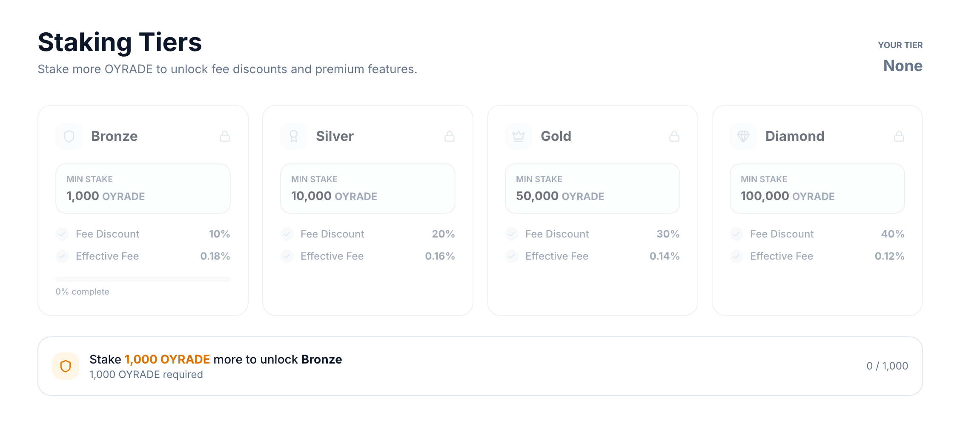The width and height of the screenshot is (980, 441).
Task: Click Bronze Fee Discount checkmark
Action: tap(62, 234)
